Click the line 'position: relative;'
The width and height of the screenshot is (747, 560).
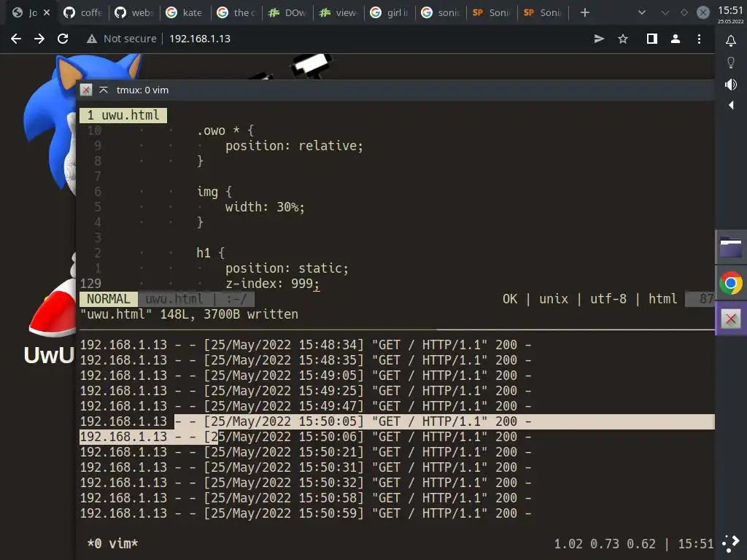click(x=294, y=146)
